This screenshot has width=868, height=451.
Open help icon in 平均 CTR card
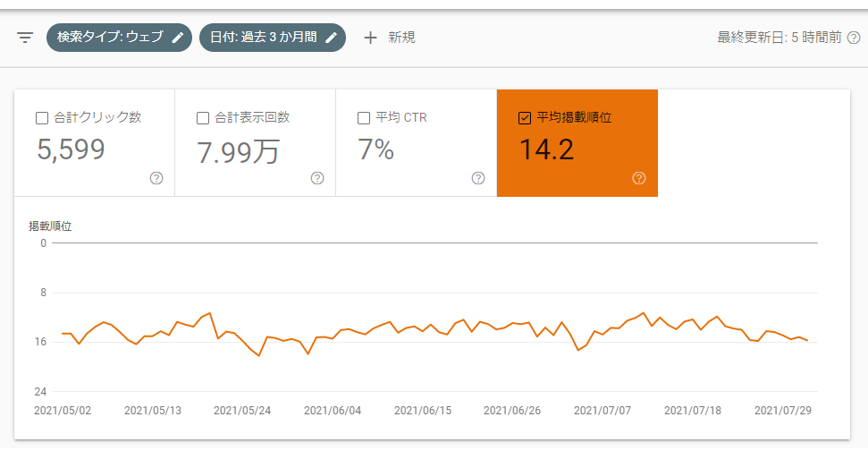(478, 178)
